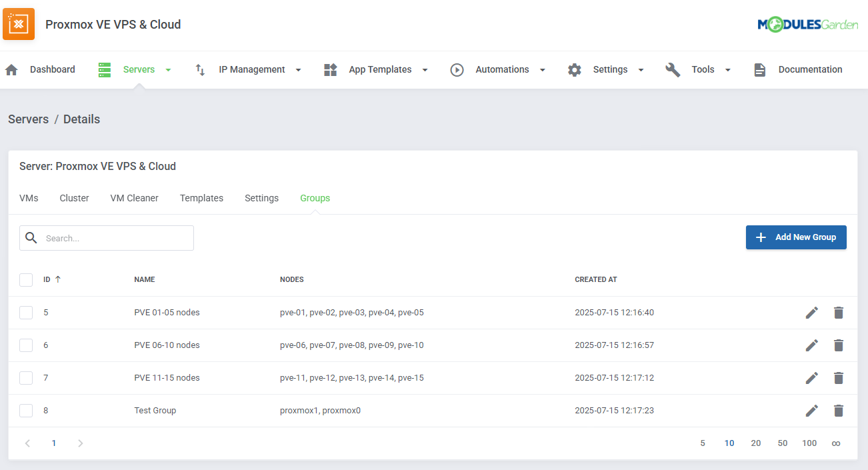Click the Servers breadcrumb link
This screenshot has width=868, height=470.
[x=28, y=119]
